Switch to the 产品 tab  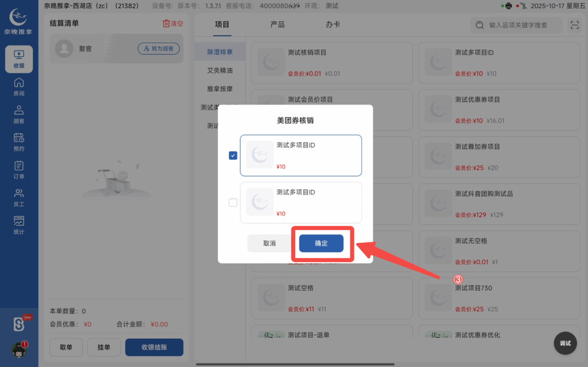coord(278,25)
